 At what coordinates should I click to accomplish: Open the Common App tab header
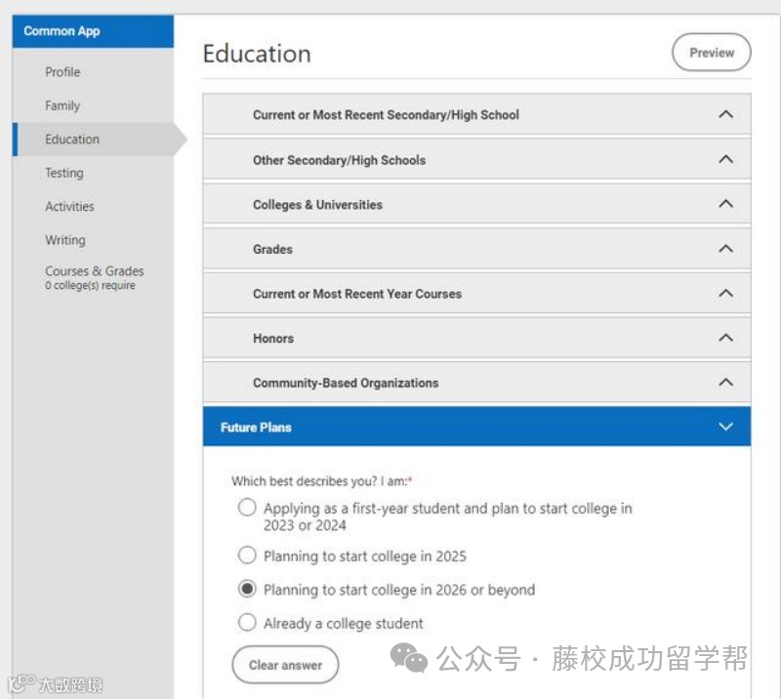point(93,31)
